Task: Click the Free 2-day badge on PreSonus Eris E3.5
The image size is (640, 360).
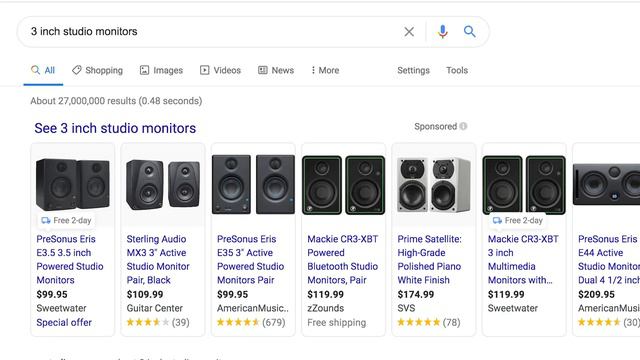Action: tap(66, 220)
